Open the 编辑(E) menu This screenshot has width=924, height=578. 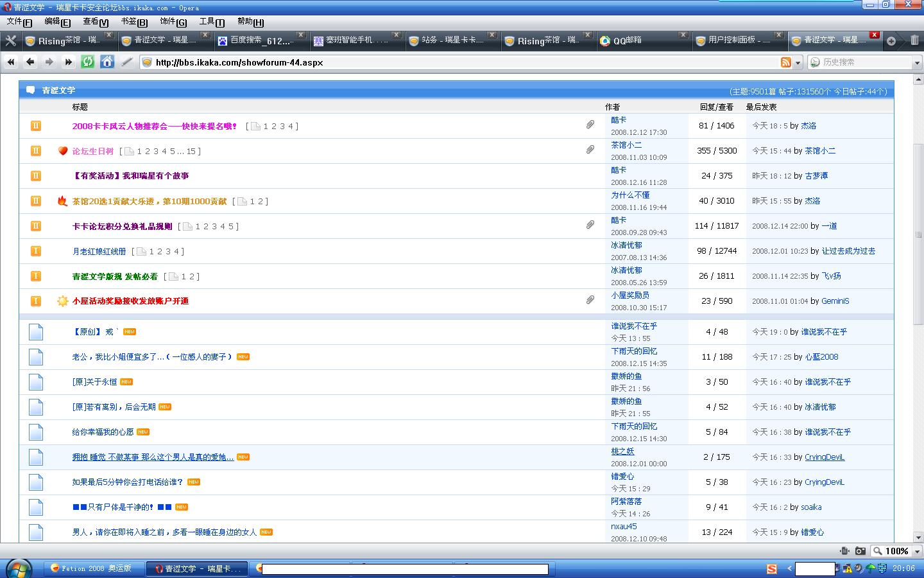coord(58,22)
